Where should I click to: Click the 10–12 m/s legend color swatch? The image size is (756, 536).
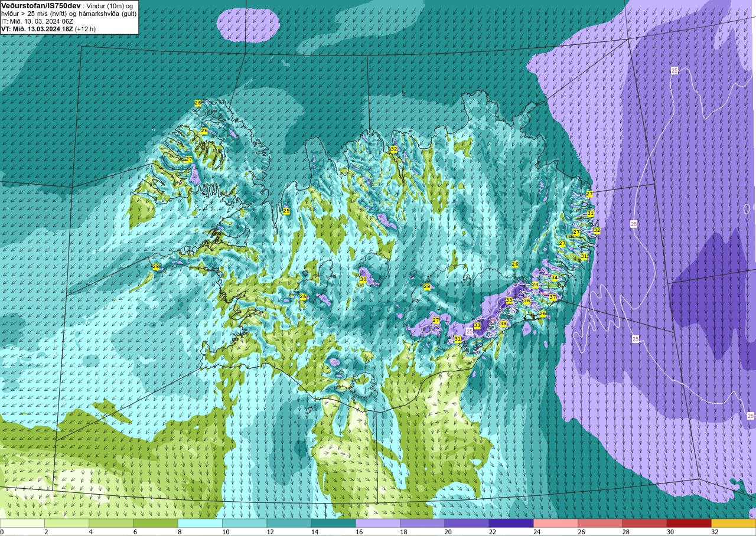245,523
